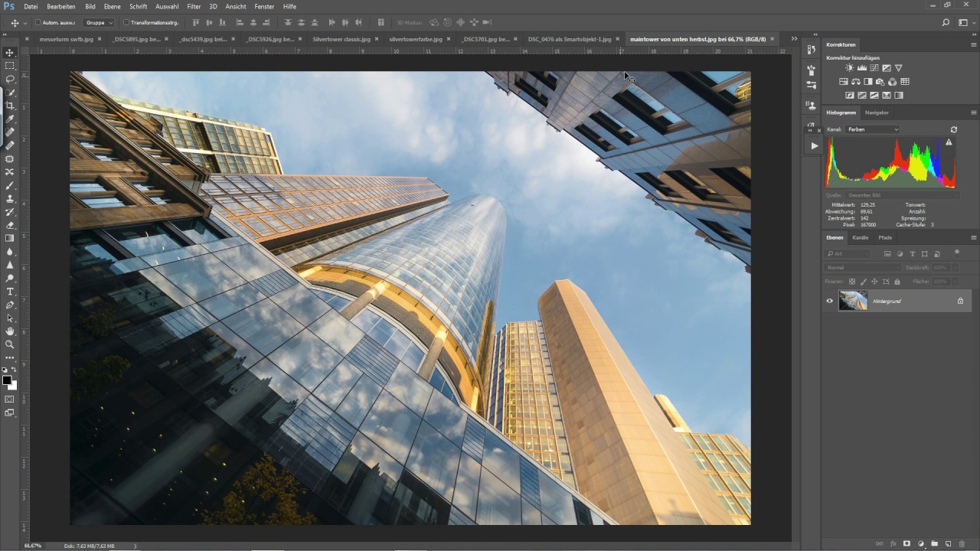This screenshot has height=551, width=980.
Task: Select the Brush tool
Action: tap(10, 185)
